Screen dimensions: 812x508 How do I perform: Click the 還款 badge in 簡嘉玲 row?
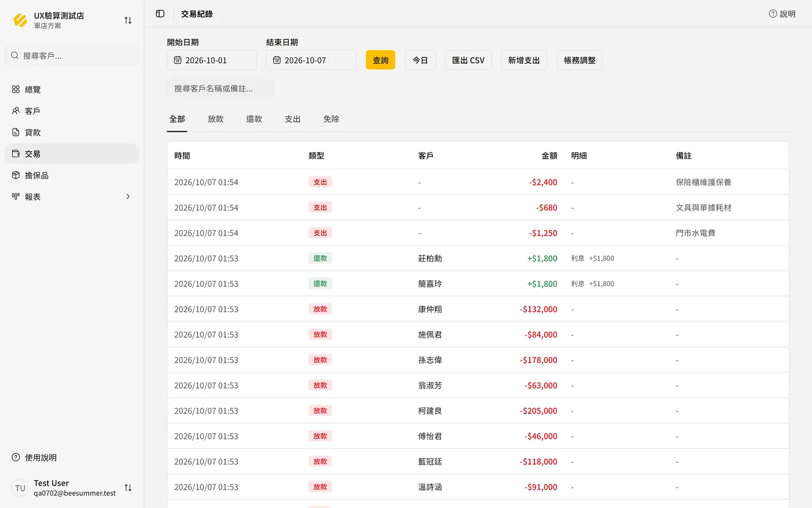pos(320,283)
